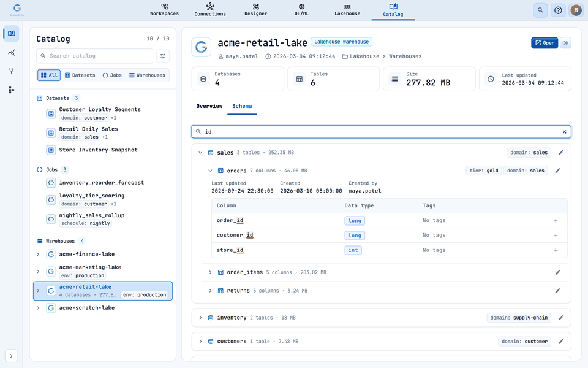Expand the customers database
588x368 pixels.
[201, 342]
